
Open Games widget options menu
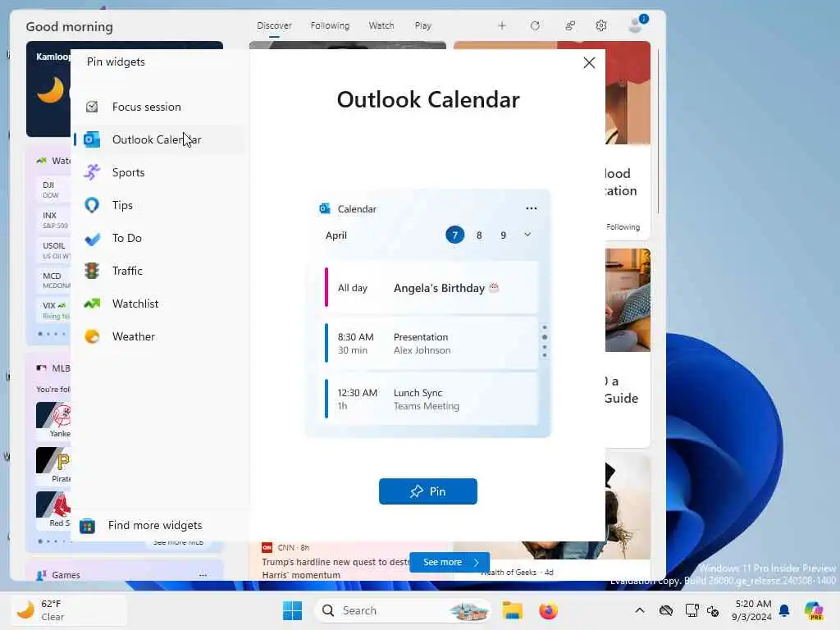click(203, 575)
